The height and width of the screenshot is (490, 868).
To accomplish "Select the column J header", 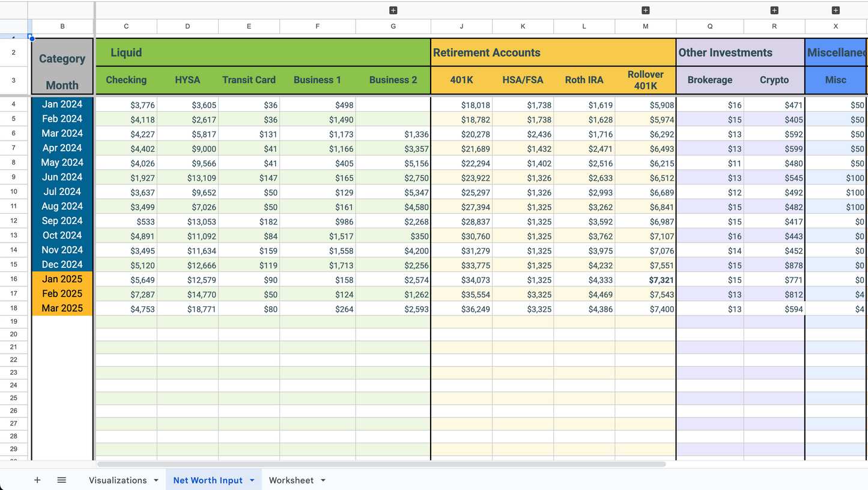I will (x=461, y=26).
